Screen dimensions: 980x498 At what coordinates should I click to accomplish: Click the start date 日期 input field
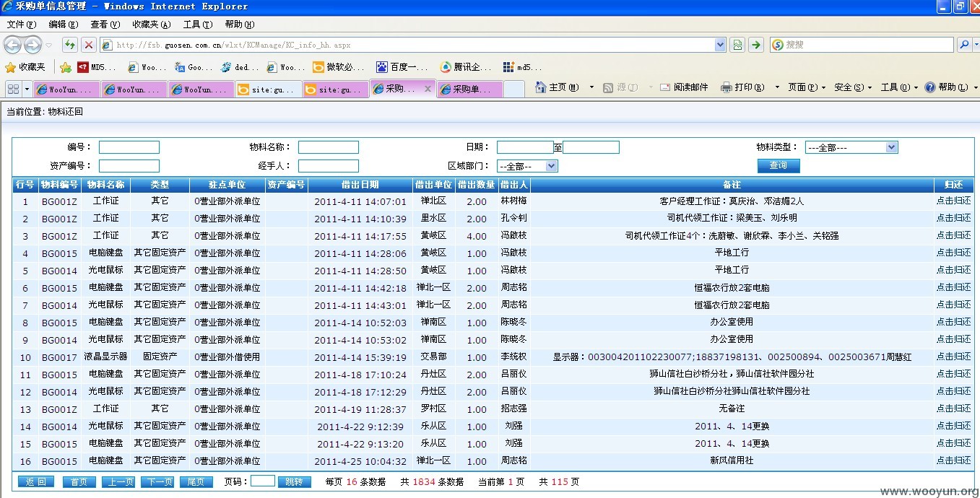click(x=525, y=147)
